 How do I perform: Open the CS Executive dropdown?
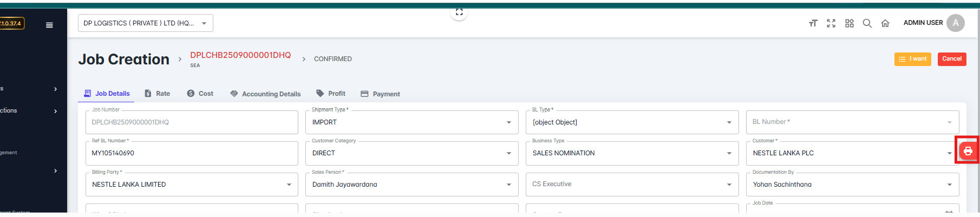pos(631,185)
